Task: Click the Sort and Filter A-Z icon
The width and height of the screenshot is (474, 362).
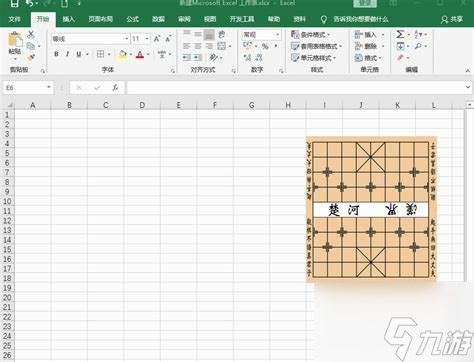Action: click(418, 34)
